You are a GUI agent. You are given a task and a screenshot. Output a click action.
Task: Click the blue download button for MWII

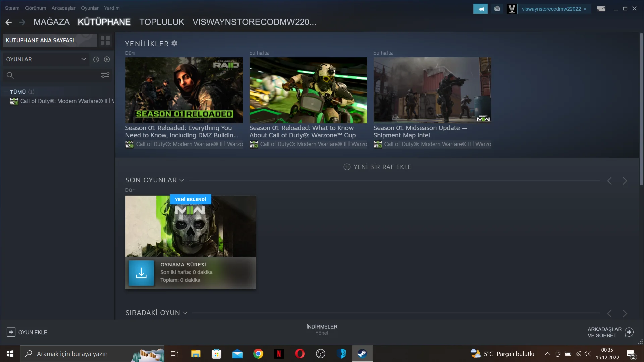click(x=141, y=273)
